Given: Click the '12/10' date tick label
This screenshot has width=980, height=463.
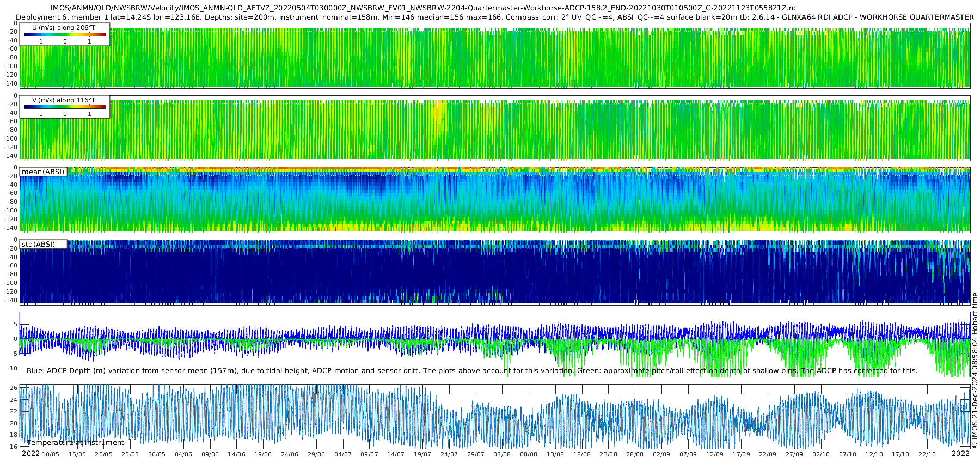Looking at the screenshot, I should point(874,454).
